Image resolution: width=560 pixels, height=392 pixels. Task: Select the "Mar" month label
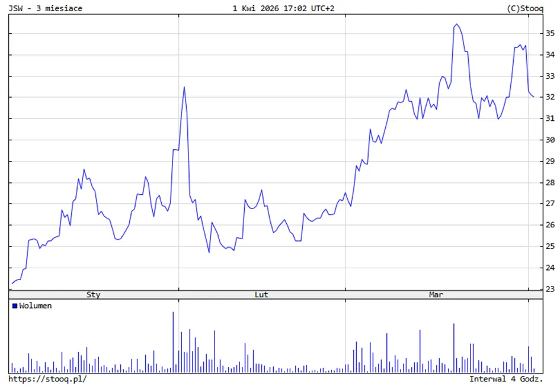436,294
